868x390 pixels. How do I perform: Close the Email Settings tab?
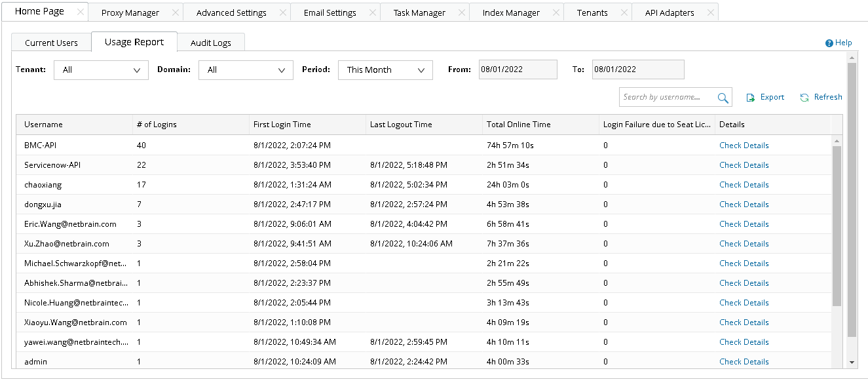[x=372, y=11]
